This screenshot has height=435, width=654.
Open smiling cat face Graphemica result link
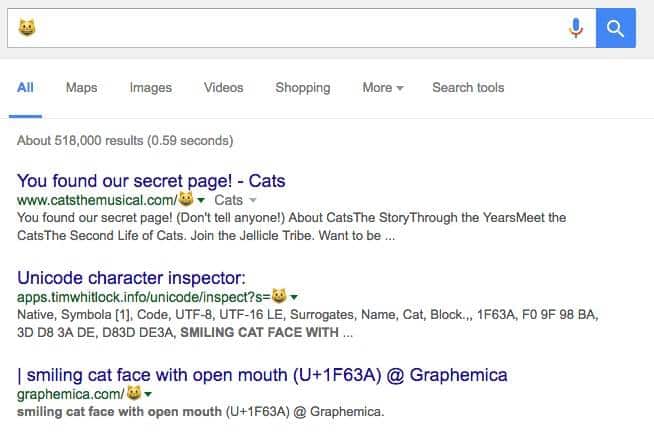262,375
